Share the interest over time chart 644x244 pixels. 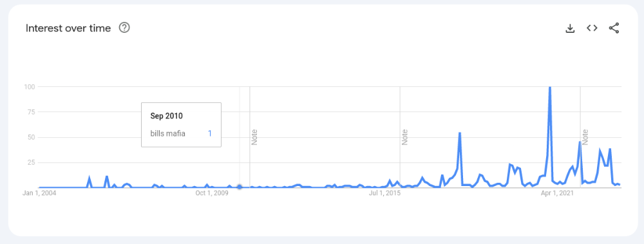[614, 28]
